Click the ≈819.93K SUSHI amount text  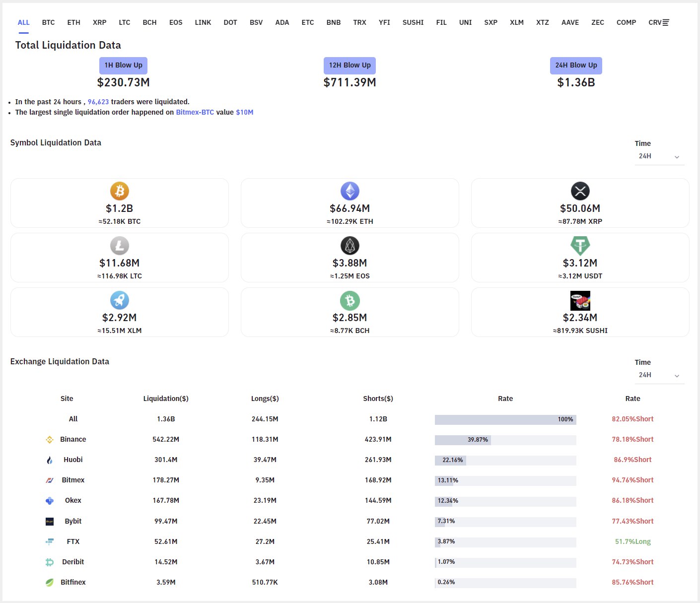click(x=580, y=331)
